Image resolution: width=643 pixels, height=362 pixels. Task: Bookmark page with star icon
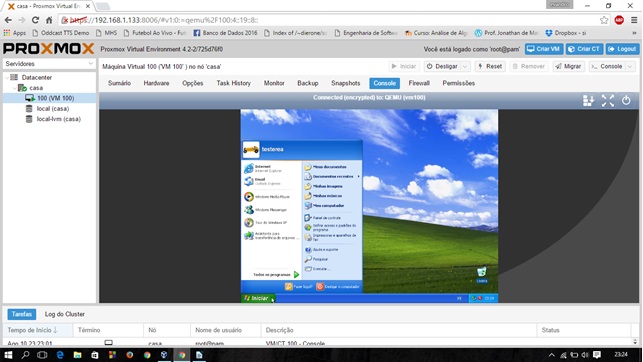[x=604, y=20]
